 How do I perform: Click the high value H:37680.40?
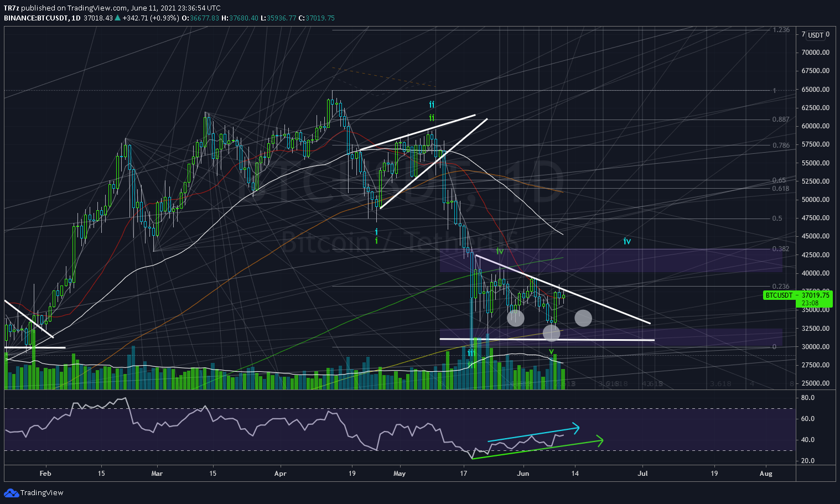pyautogui.click(x=240, y=18)
